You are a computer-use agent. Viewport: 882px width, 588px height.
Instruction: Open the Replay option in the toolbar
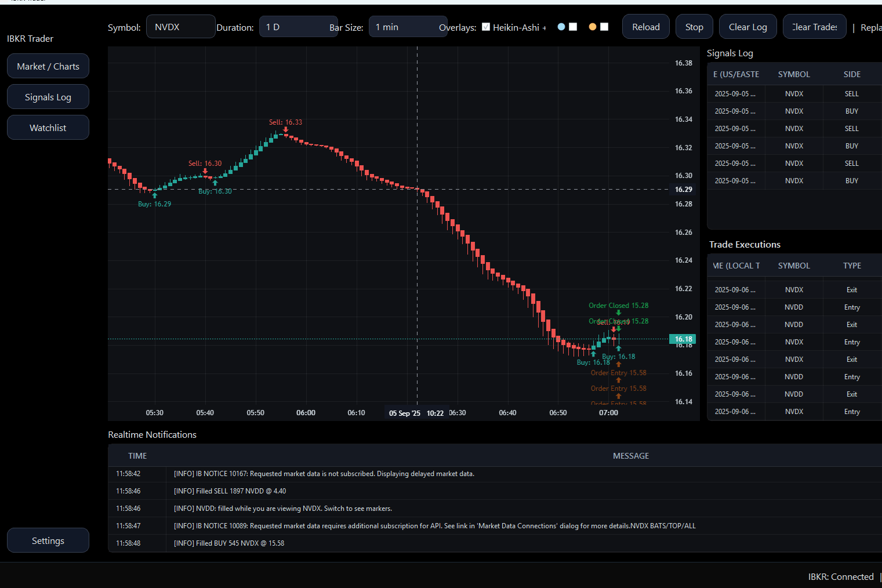point(873,27)
